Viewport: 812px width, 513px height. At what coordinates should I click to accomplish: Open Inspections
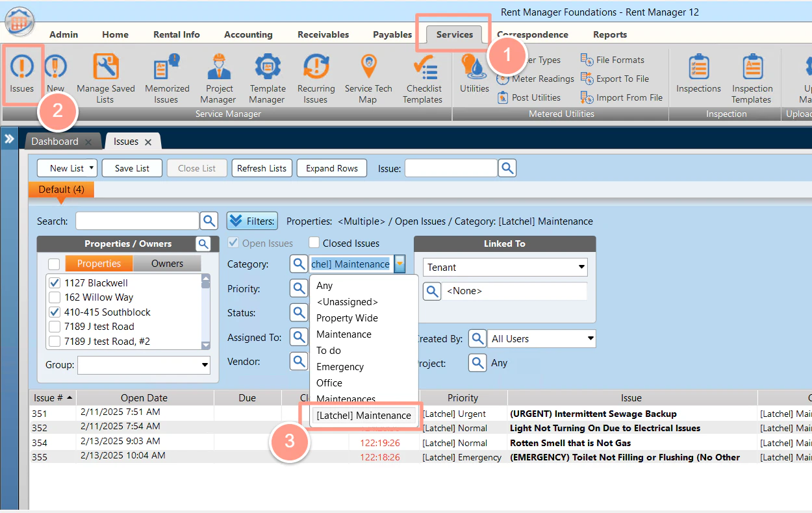pos(698,74)
